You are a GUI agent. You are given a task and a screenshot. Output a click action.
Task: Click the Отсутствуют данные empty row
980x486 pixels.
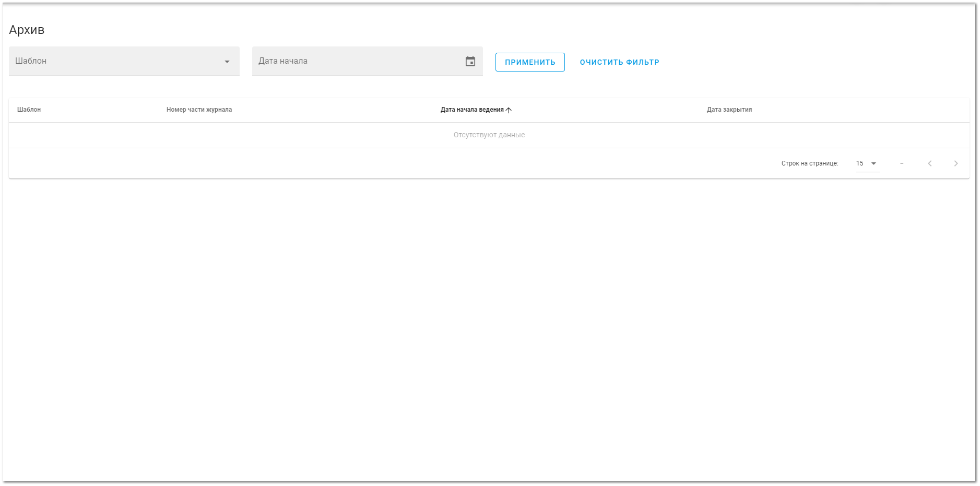489,135
